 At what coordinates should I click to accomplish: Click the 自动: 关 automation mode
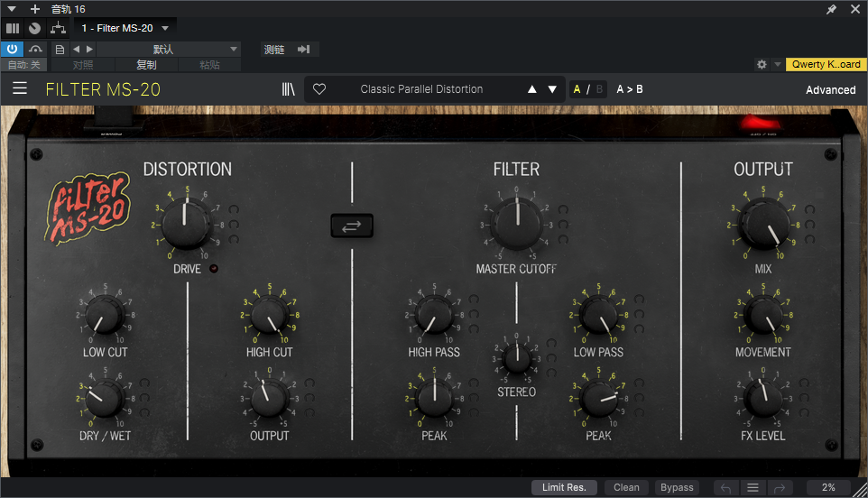tap(24, 65)
